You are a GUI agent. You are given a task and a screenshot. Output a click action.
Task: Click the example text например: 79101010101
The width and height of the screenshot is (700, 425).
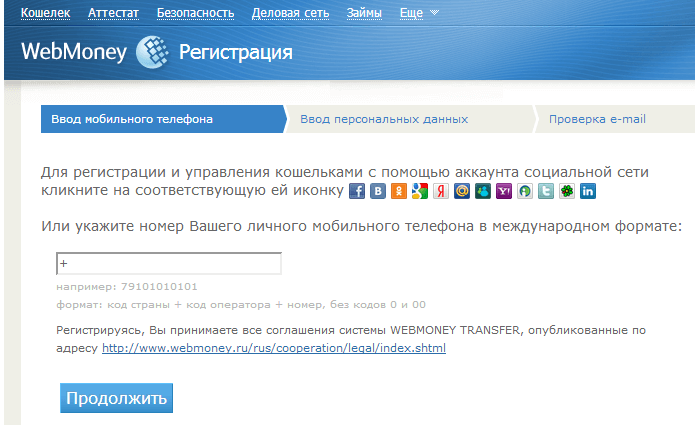point(127,287)
